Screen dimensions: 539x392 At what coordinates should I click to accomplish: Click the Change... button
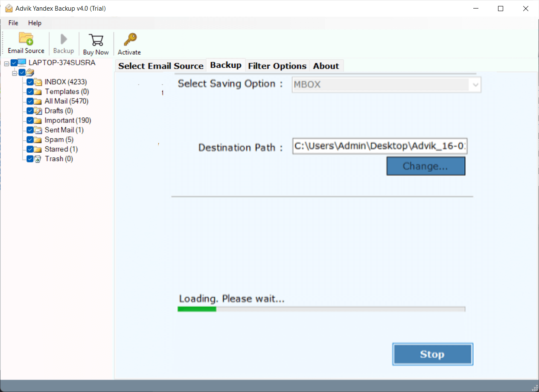click(x=425, y=166)
